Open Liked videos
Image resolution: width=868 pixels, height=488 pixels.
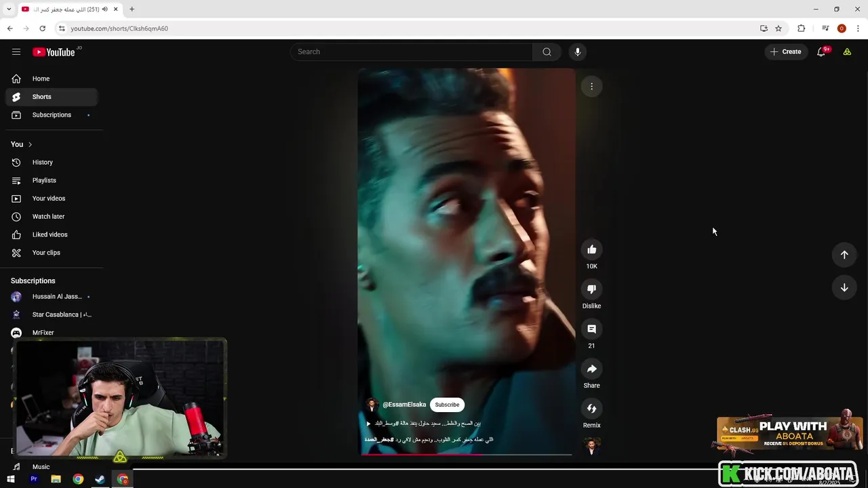click(52, 235)
